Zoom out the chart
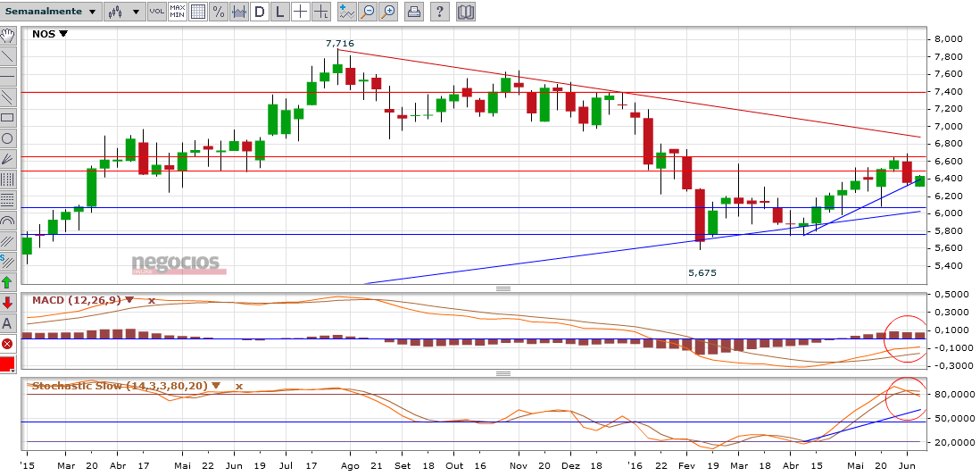The image size is (980, 476). tap(368, 12)
